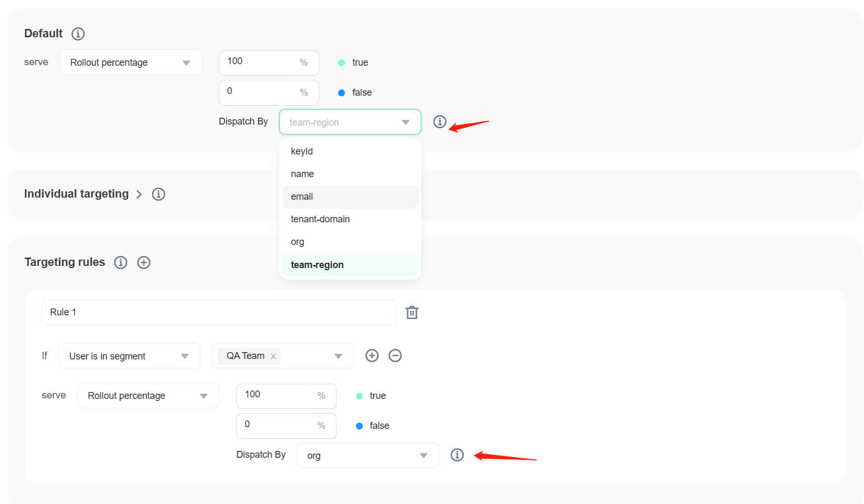Screen dimensions: 864x504
Task: Delete Rule 1 using trash icon
Action: click(412, 313)
